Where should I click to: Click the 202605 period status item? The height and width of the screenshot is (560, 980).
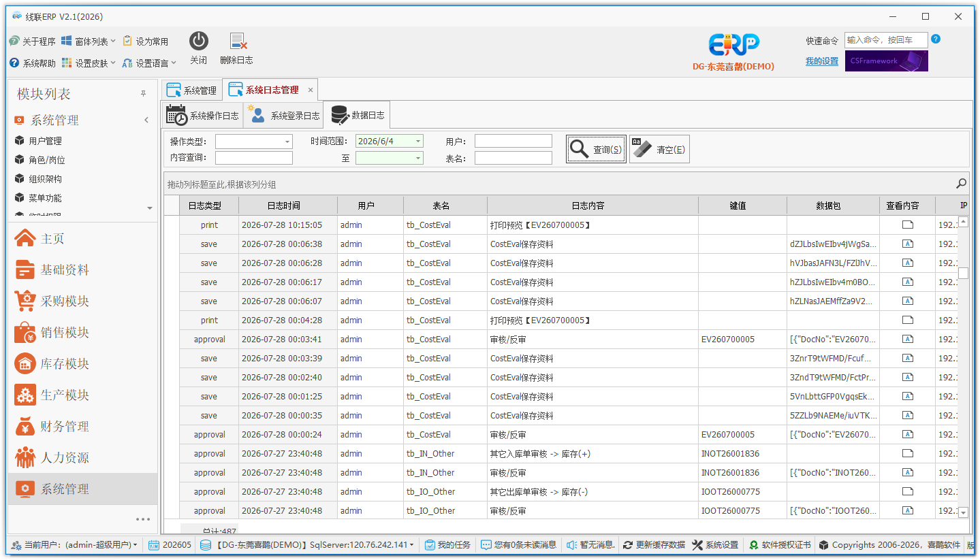point(170,545)
